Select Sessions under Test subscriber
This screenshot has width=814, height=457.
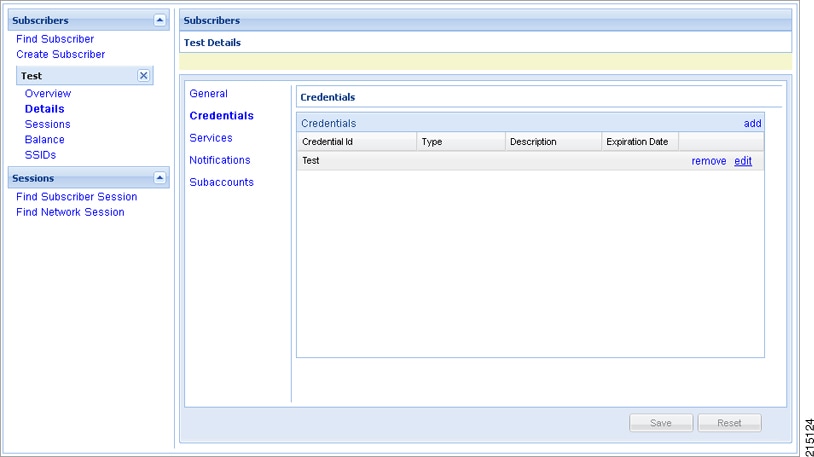point(47,124)
